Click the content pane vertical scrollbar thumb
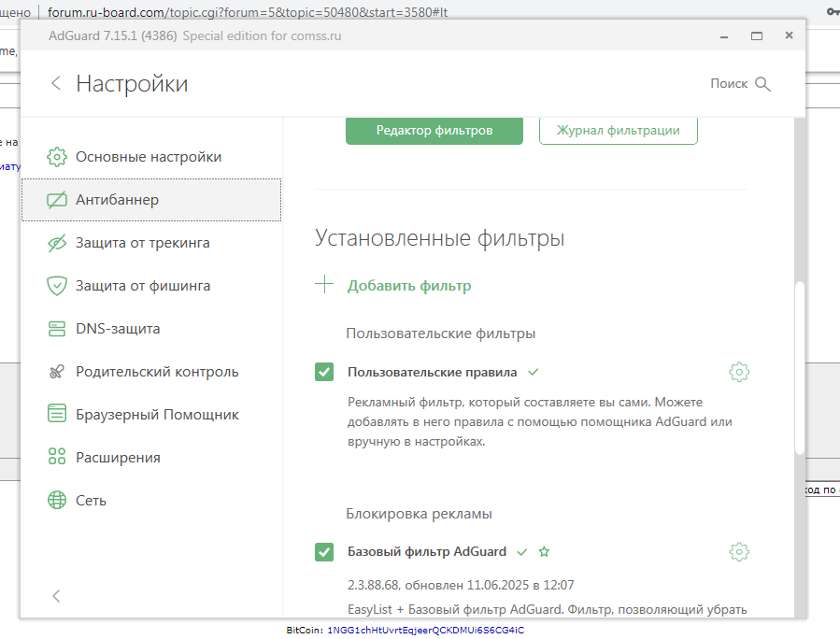The height and width of the screenshot is (639, 840). [799, 367]
